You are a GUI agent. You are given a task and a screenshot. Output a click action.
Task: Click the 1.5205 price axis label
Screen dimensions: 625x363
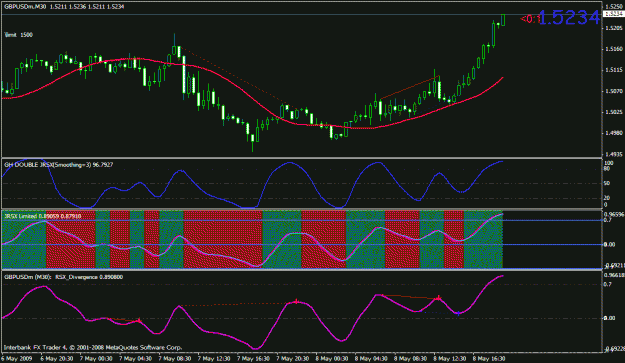(x=614, y=28)
